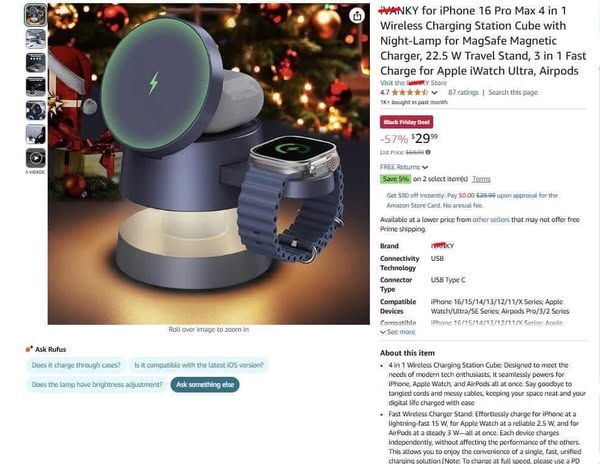Viewport: 600px width, 464px height.
Task: Ask about lamp brightness adjustment
Action: coord(97,384)
